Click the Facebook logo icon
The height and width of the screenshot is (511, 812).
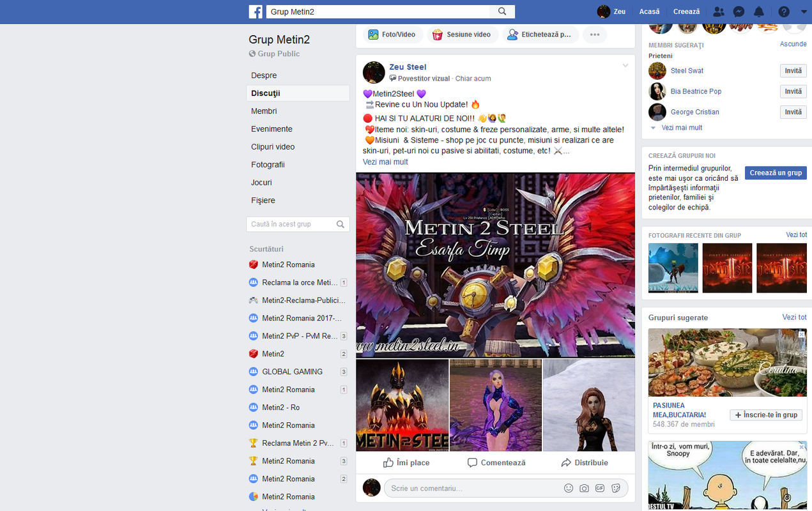point(256,11)
